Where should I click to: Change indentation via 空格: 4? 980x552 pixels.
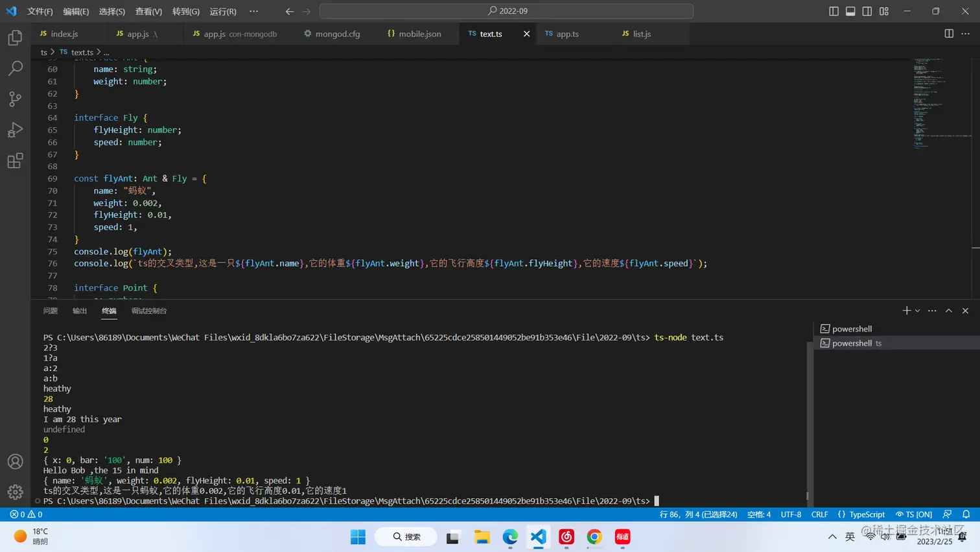759,514
